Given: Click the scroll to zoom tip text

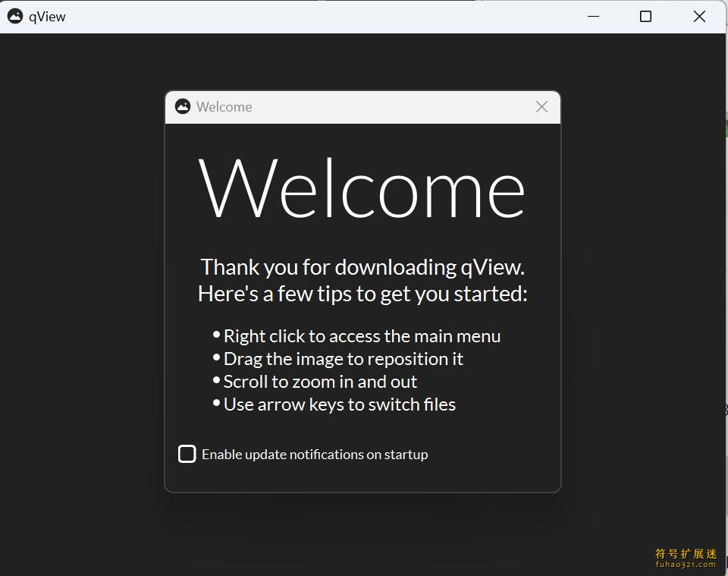Looking at the screenshot, I should (320, 382).
